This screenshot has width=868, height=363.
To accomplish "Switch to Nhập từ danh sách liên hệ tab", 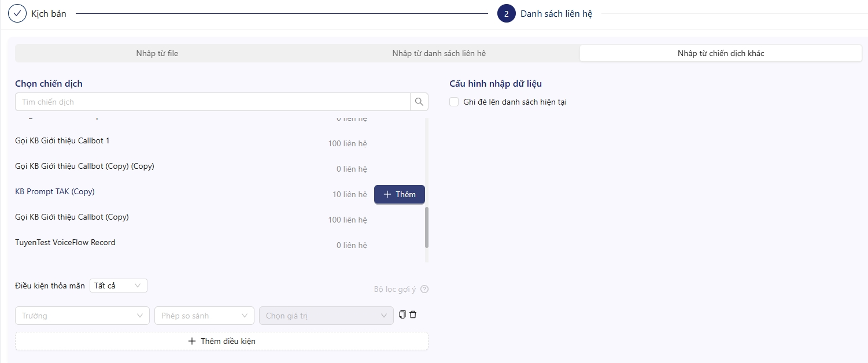I will click(439, 53).
